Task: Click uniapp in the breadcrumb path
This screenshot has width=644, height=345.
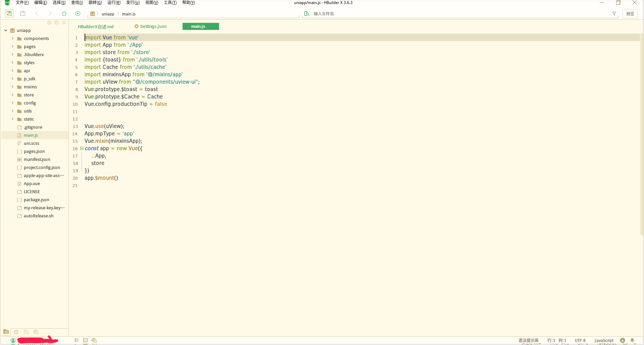Action: (x=108, y=14)
